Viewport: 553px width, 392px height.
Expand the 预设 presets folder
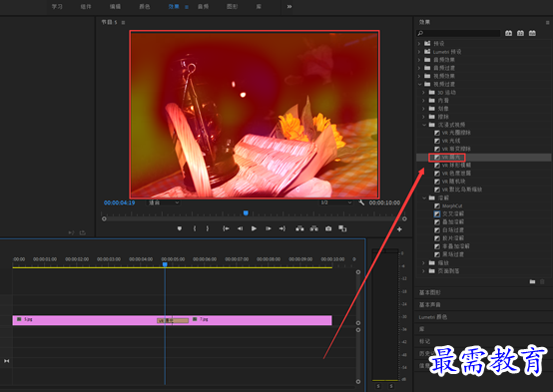tap(419, 43)
